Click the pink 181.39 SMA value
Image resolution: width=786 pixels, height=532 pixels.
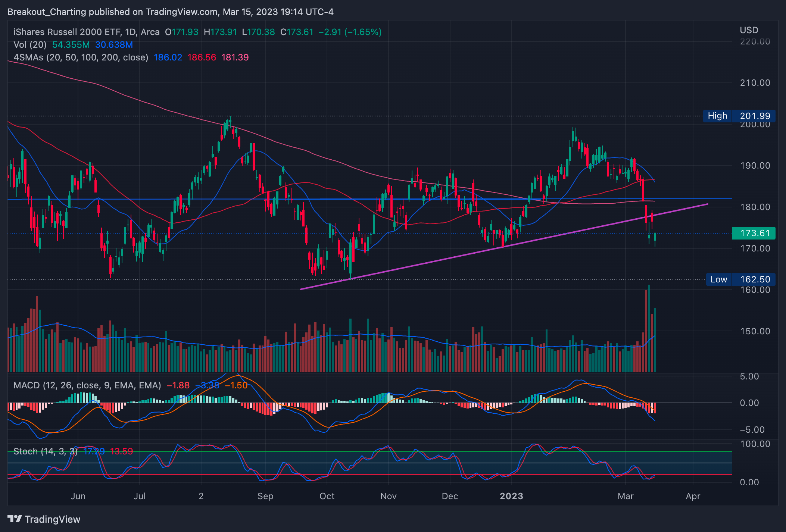235,57
